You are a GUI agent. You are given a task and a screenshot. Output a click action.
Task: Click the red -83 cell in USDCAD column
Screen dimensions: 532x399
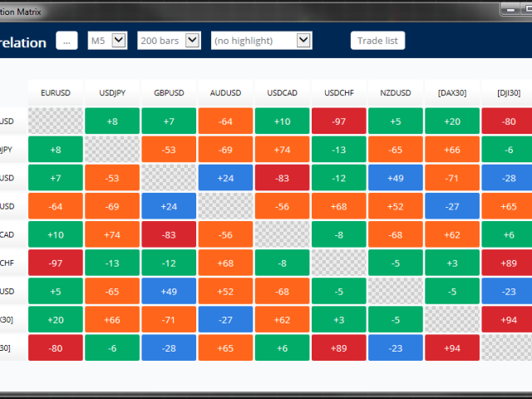[282, 178]
